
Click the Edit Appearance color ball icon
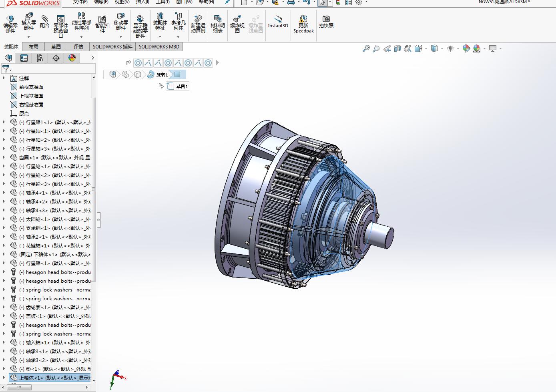pos(466,48)
